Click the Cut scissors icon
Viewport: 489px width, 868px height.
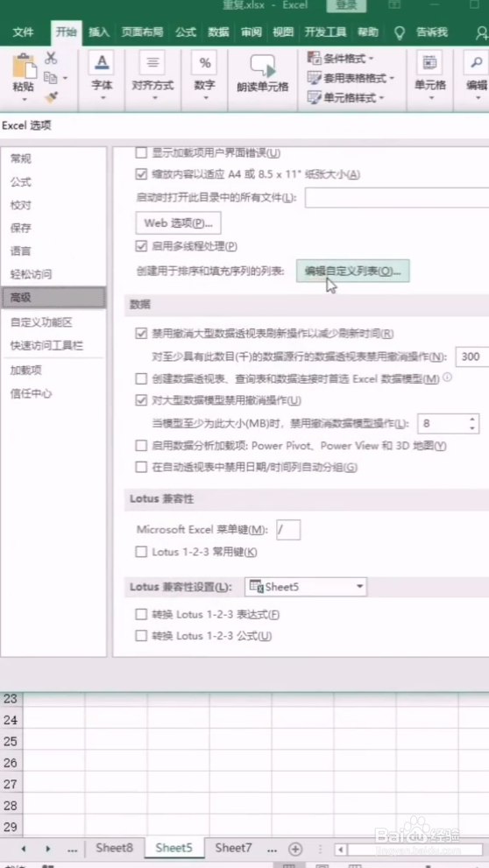coord(51,58)
